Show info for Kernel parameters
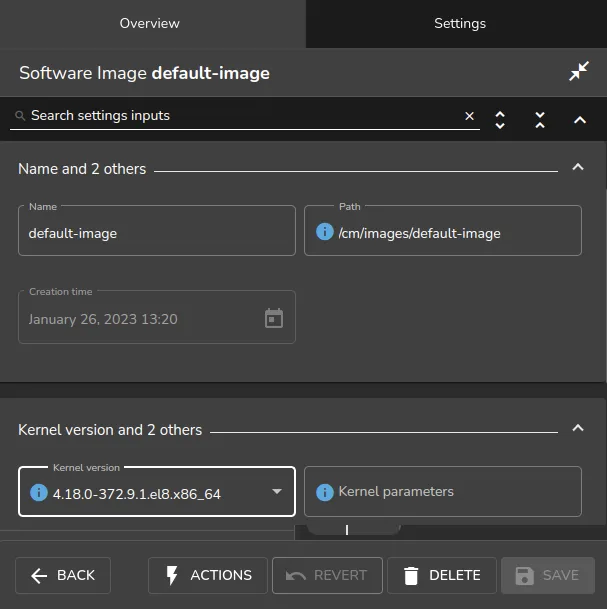 click(x=325, y=492)
